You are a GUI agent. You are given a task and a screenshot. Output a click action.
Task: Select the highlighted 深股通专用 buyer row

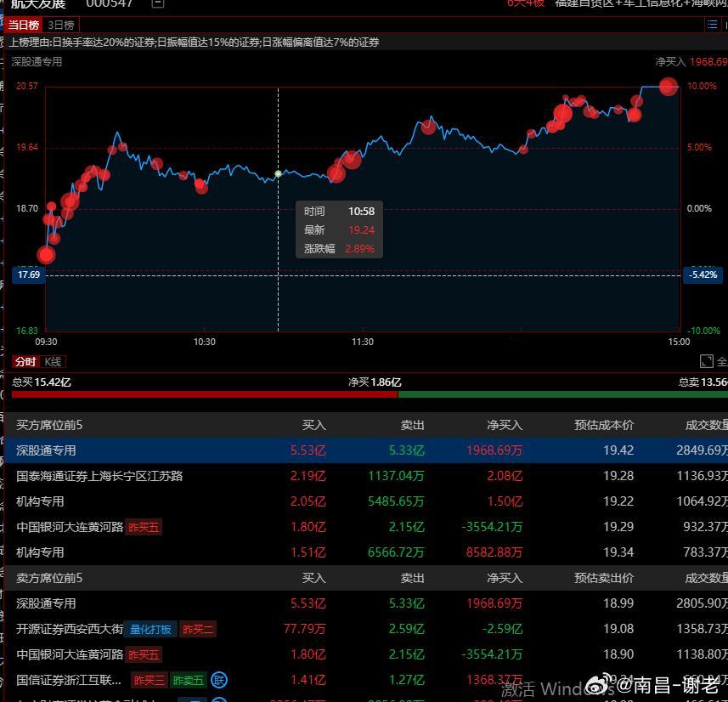(366, 450)
